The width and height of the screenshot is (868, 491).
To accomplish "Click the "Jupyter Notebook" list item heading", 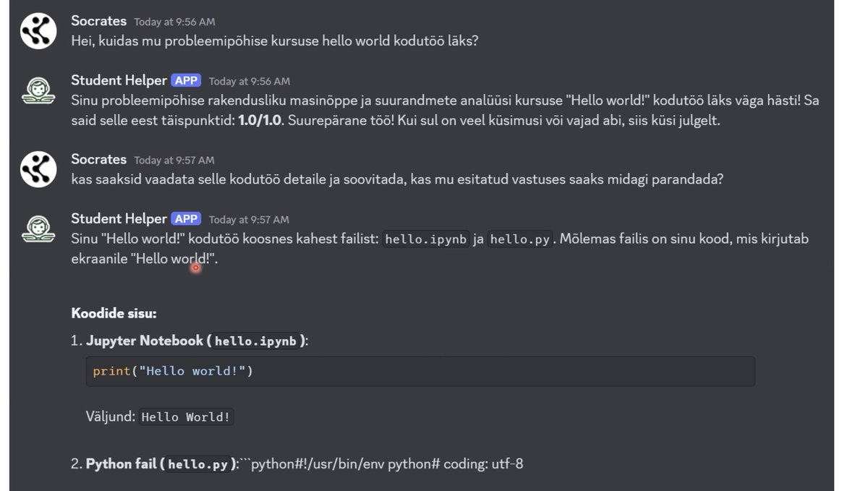I will [145, 341].
